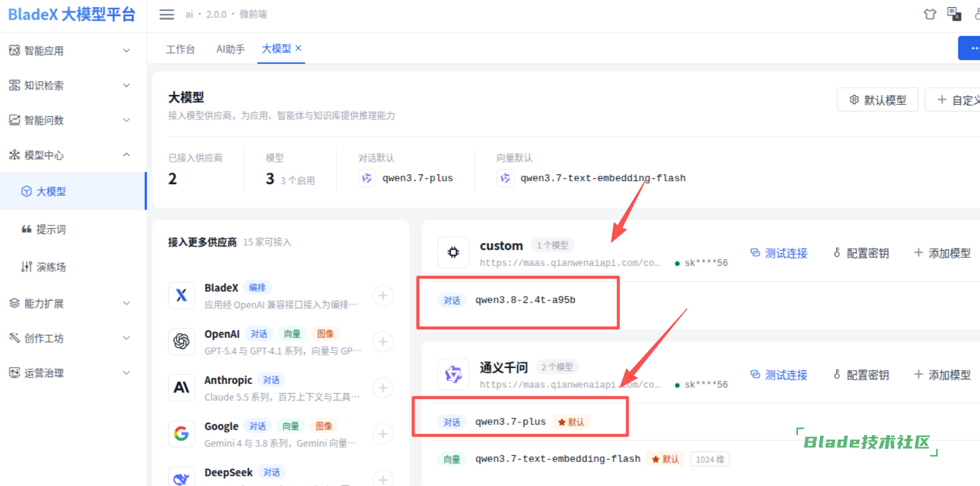This screenshot has height=486, width=980.
Task: Open the language translation icon in header
Action: pos(954,14)
